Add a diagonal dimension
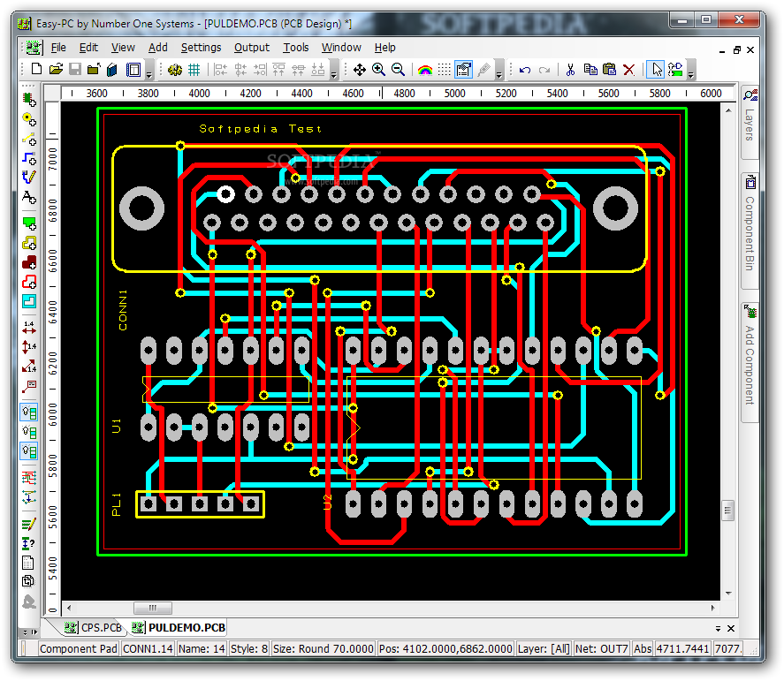This screenshot has width=784, height=681. coord(29,367)
